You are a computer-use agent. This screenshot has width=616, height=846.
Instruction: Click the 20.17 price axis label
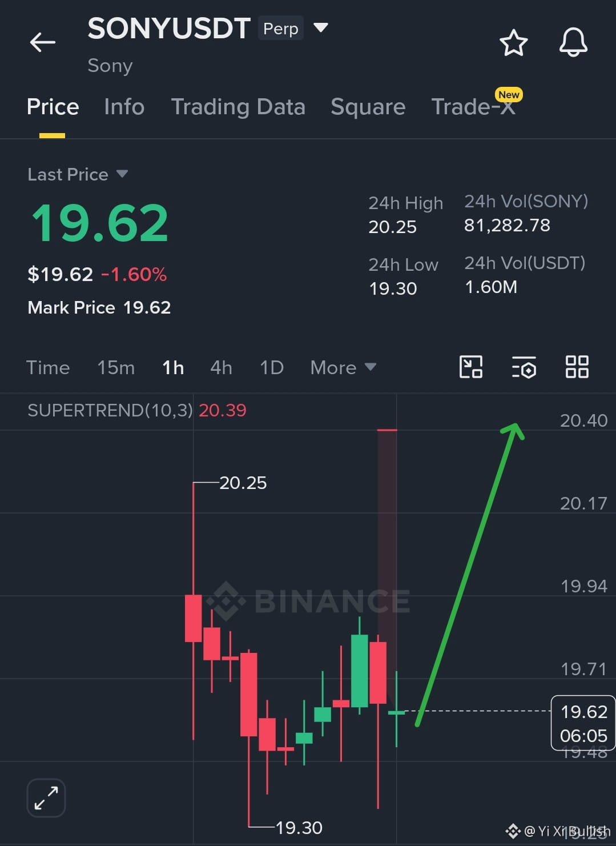click(583, 503)
